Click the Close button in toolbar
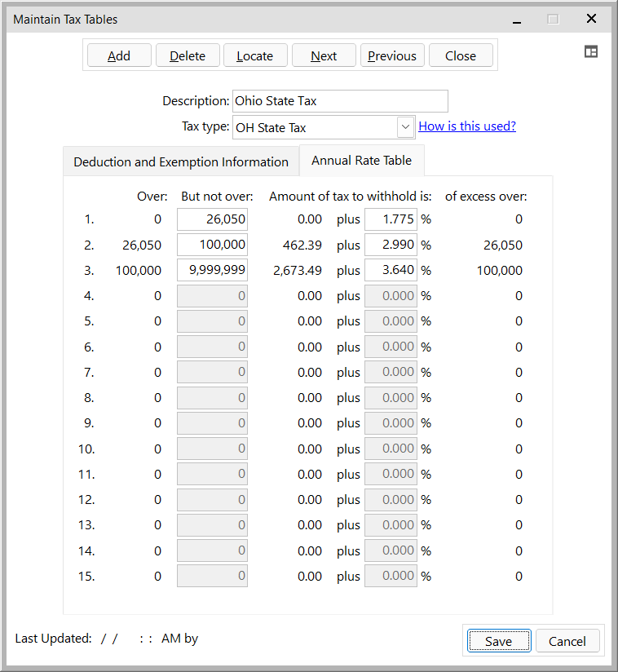Viewport: 618px width, 672px height. point(461,55)
